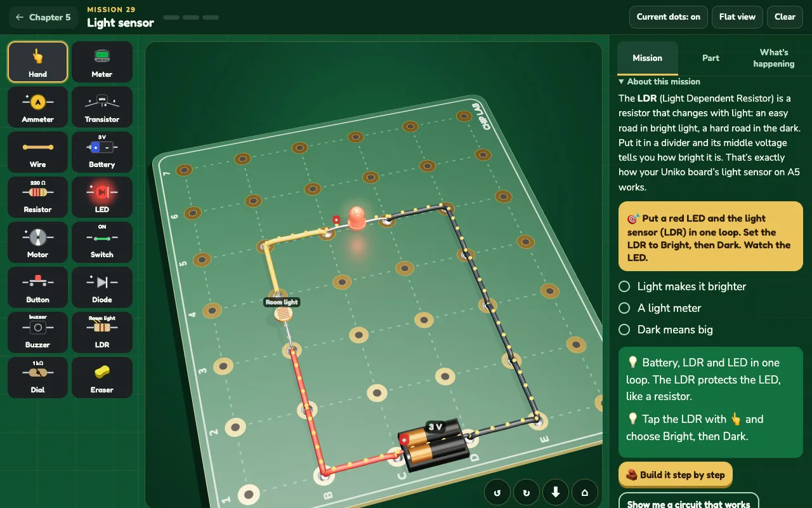Select the Switch component
Image resolution: width=812 pixels, height=508 pixels.
coord(102,243)
